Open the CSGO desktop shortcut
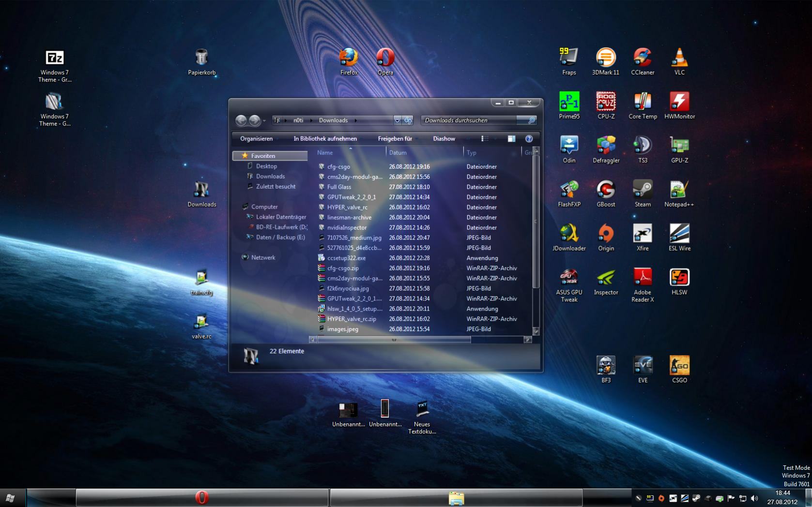Viewport: 812px width, 507px height. (x=679, y=370)
